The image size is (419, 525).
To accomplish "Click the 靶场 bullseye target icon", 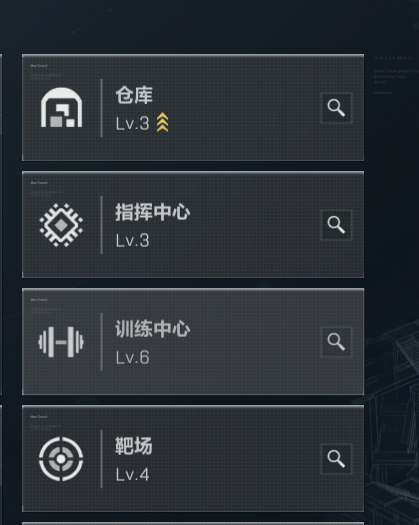I will [x=61, y=459].
